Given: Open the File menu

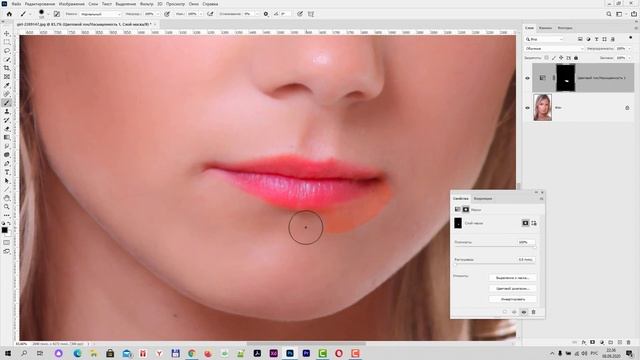Looking at the screenshot, I should [x=16, y=4].
